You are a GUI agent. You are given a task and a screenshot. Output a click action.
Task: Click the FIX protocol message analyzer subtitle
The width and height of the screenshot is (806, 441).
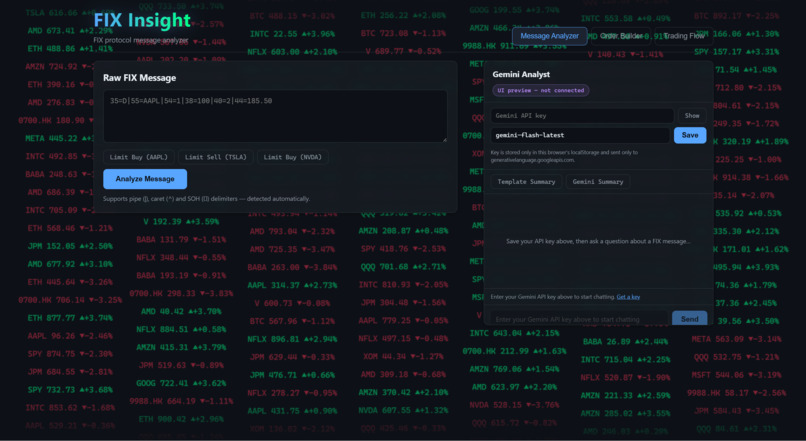(141, 40)
